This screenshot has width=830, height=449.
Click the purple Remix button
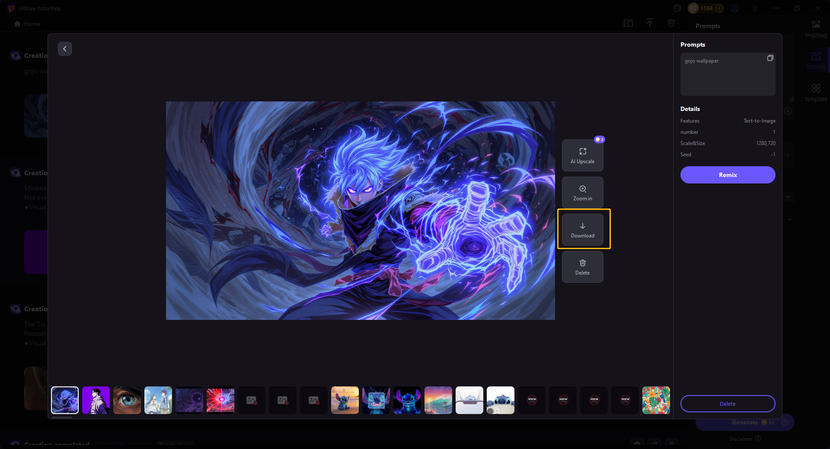pyautogui.click(x=727, y=175)
